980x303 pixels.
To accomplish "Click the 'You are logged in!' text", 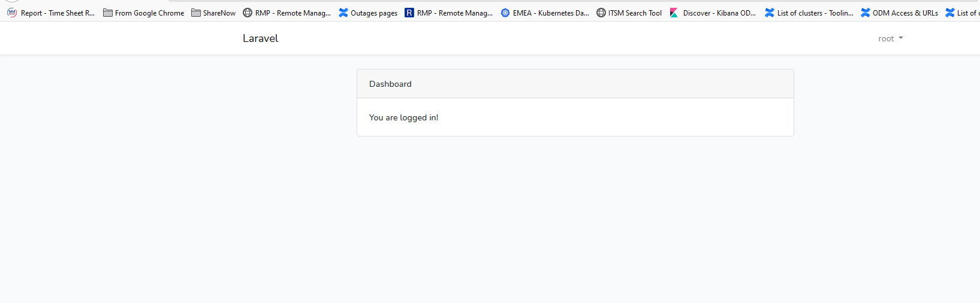I will point(403,117).
